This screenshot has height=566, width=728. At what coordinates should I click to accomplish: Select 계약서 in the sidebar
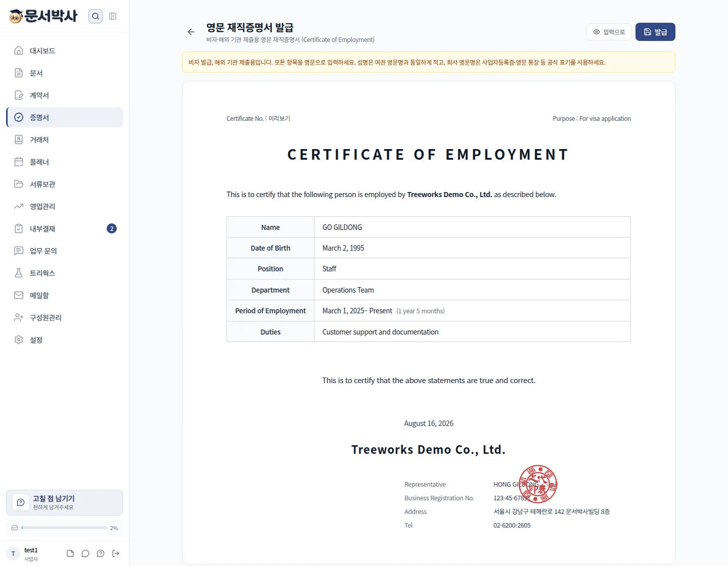65,95
